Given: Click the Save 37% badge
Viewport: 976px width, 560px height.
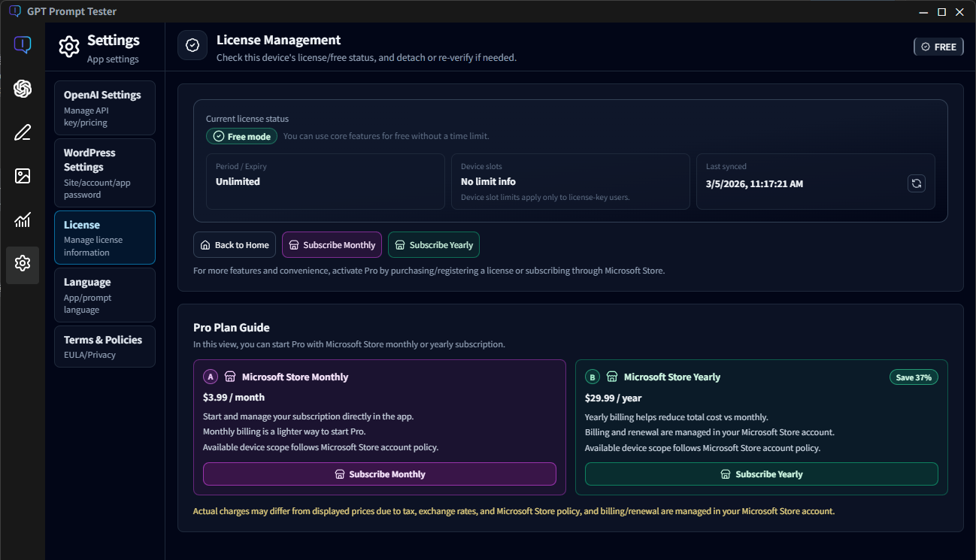Looking at the screenshot, I should (914, 377).
